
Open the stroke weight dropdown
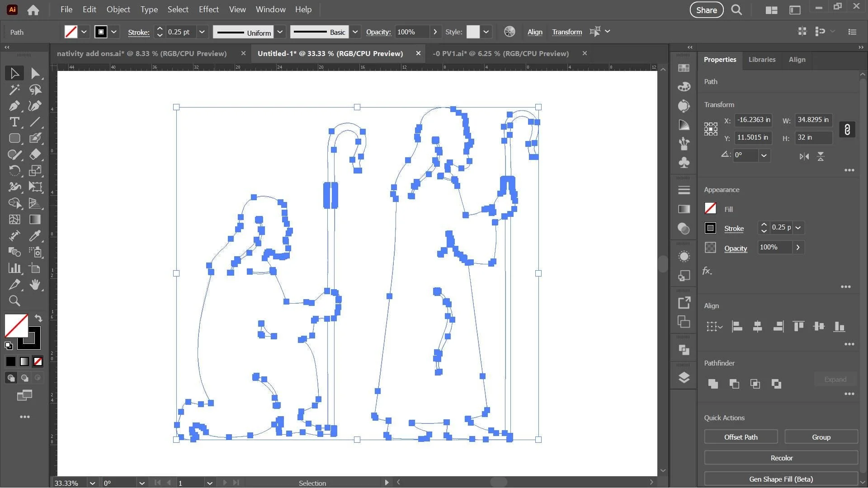point(202,32)
